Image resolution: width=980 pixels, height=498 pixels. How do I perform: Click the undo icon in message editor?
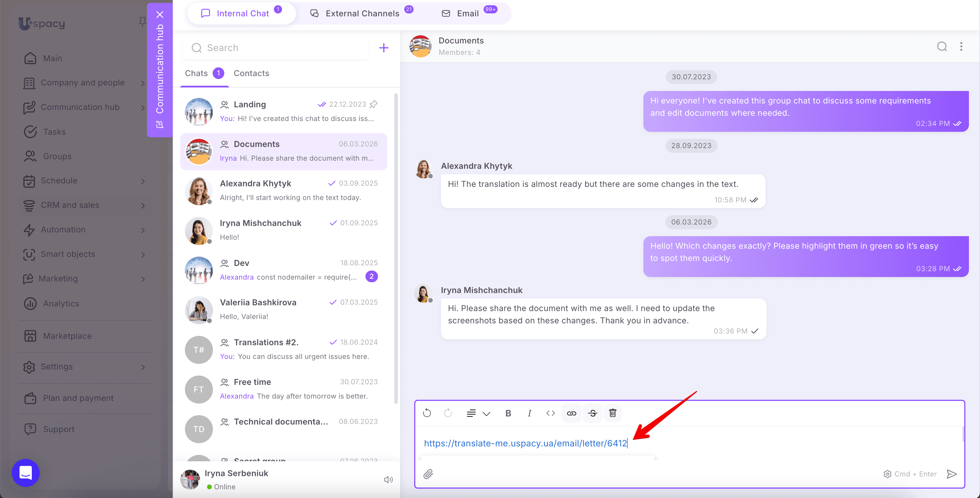(427, 413)
